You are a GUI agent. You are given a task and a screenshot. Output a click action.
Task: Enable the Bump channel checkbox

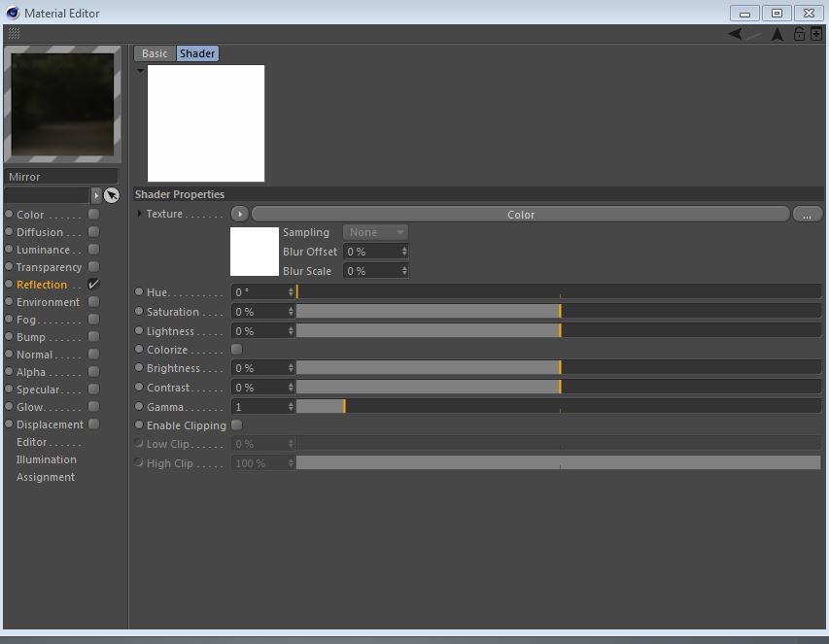94,336
